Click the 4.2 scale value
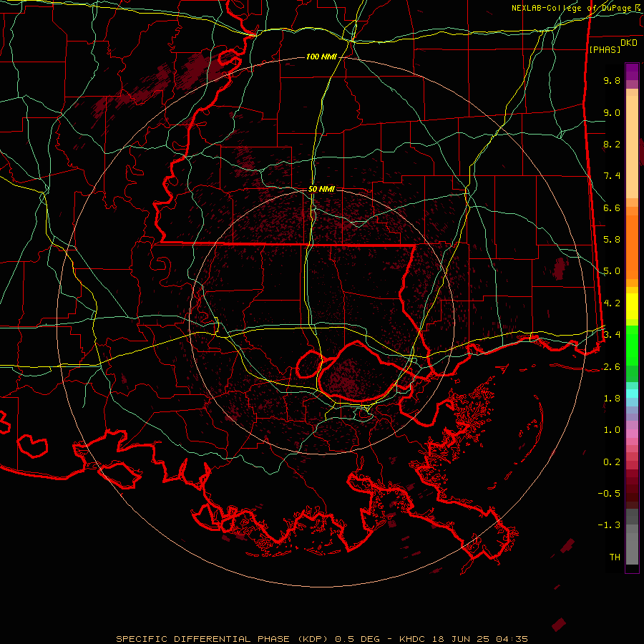The width and height of the screenshot is (644, 644). [612, 303]
